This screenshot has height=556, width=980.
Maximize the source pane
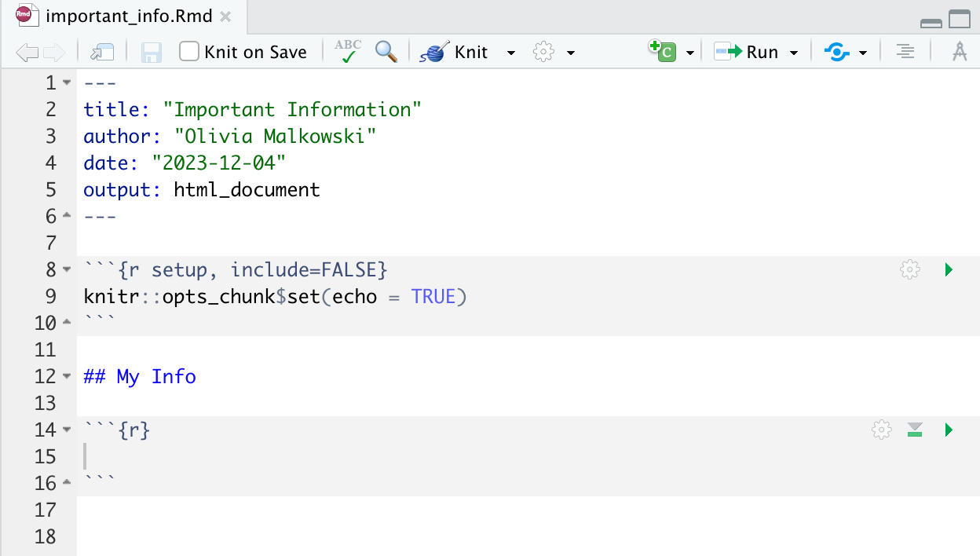click(960, 20)
